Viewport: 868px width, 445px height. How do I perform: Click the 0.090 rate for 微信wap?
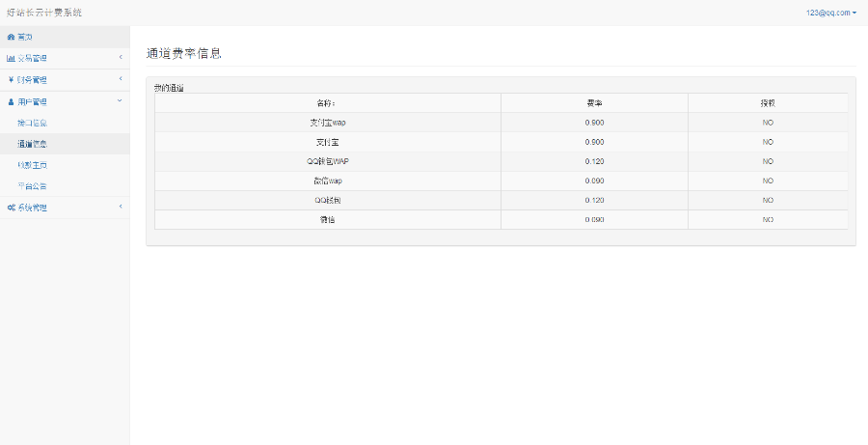pyautogui.click(x=594, y=181)
